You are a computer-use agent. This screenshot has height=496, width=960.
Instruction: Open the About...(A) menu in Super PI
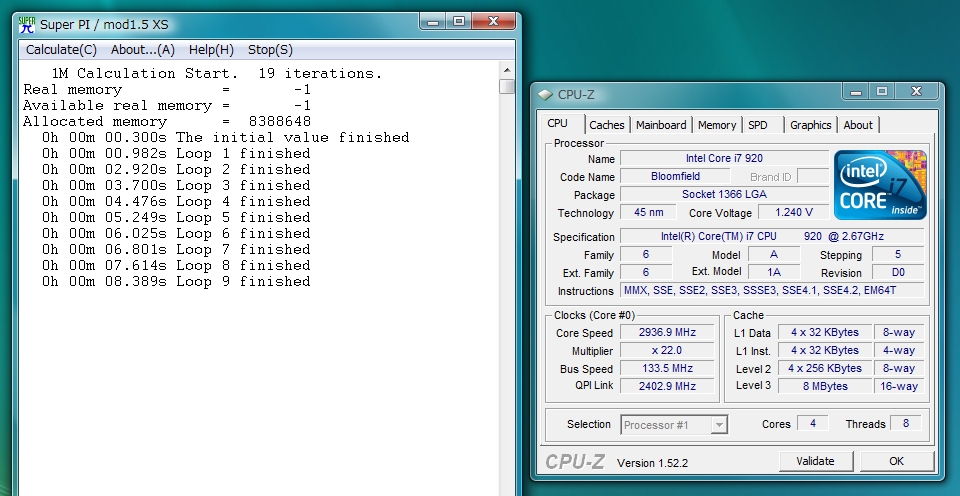coord(143,49)
